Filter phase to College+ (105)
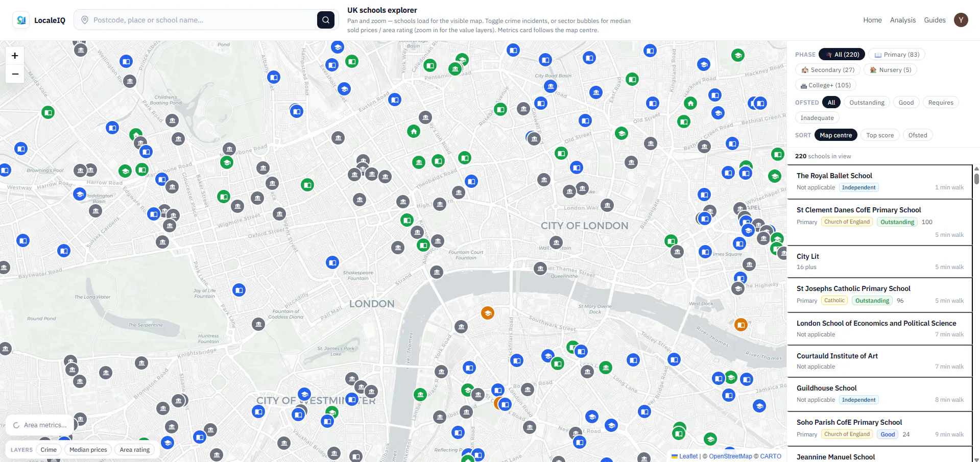980x462 pixels. tap(826, 85)
